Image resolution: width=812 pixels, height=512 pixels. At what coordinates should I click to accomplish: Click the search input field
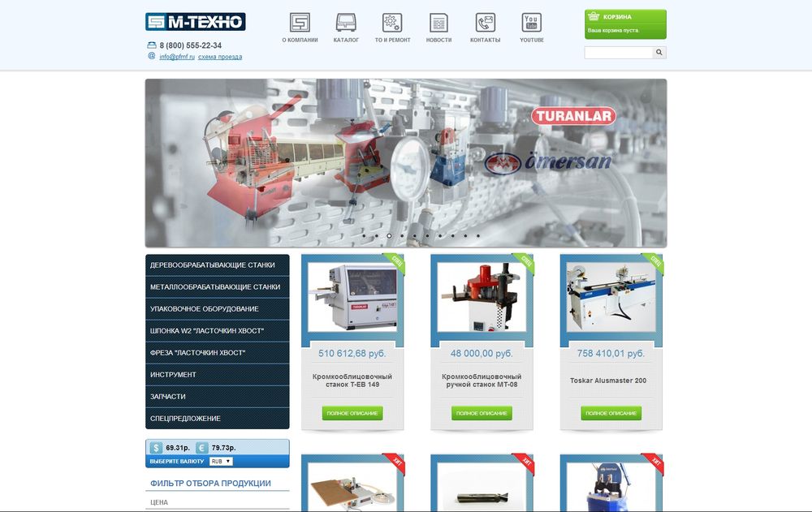[618, 52]
